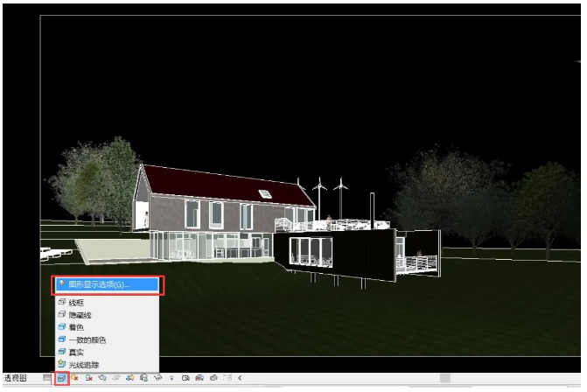Click the 透视图 view scale label
Screen dimensions: 587x392
pos(16,378)
